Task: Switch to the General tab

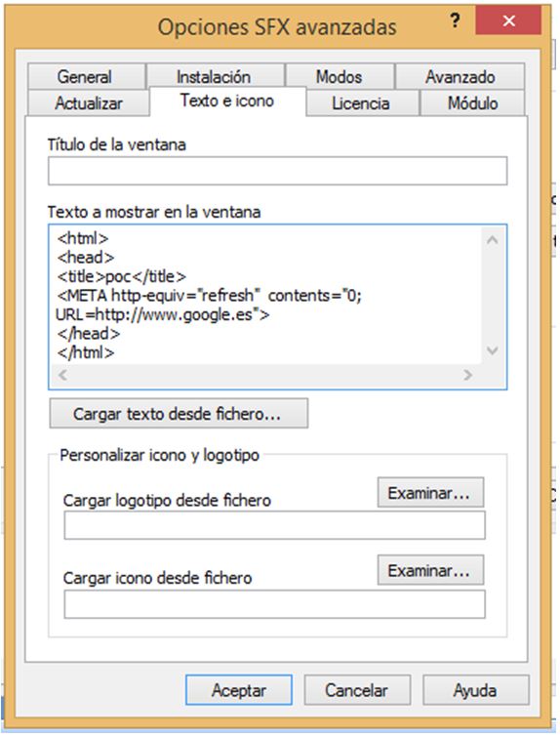Action: coord(86,76)
